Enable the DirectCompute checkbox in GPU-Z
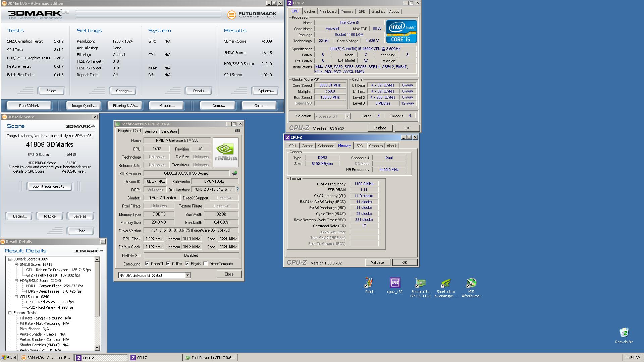 pos(205,264)
